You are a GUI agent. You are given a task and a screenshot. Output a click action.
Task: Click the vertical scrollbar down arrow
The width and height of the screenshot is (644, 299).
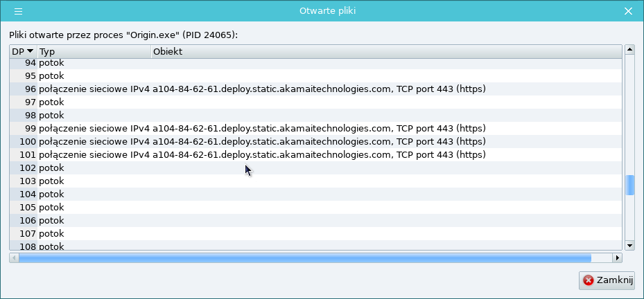tap(629, 246)
